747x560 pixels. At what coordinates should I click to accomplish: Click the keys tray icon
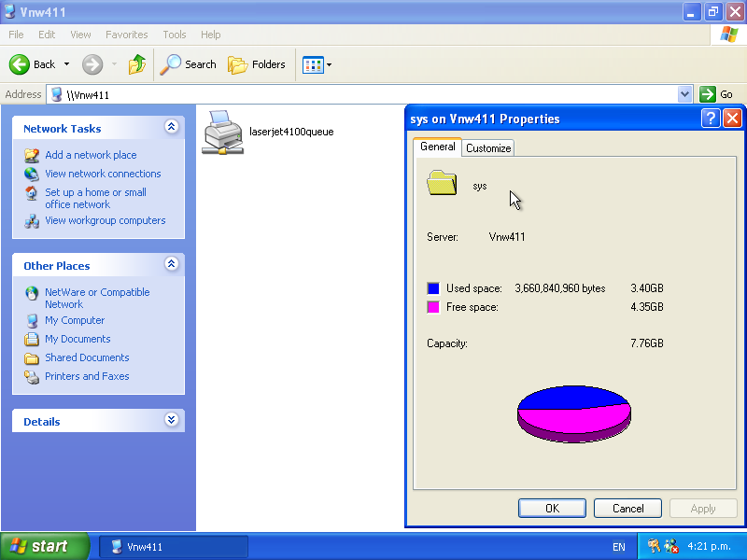[x=655, y=546]
